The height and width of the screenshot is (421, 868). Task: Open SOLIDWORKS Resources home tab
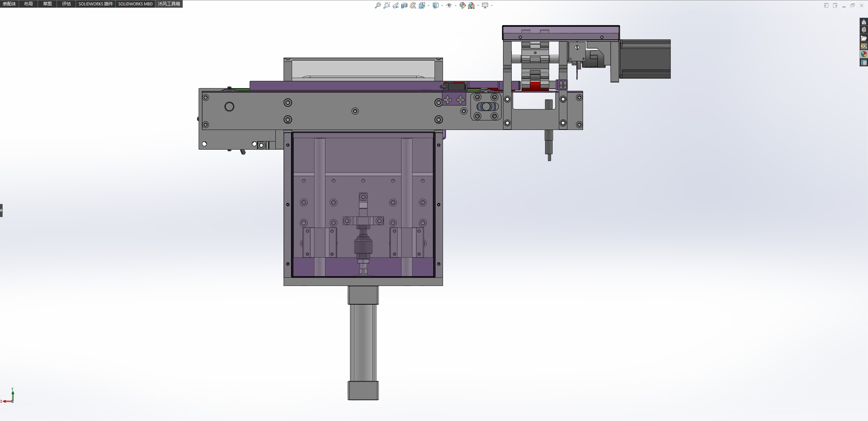(x=864, y=22)
